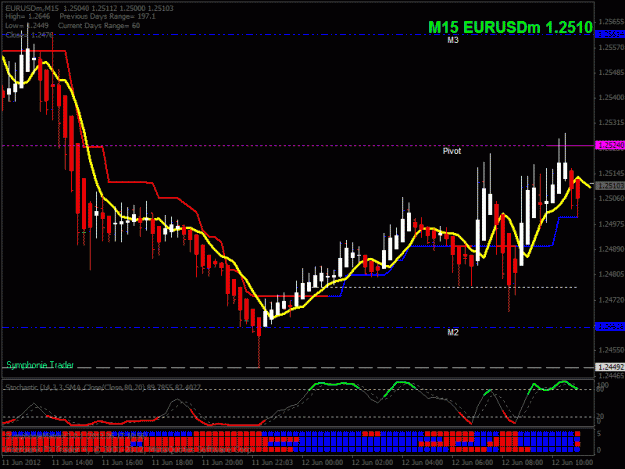This screenshot has width=625, height=469.
Task: Click the blue M3 price tag on axis
Action: [x=610, y=34]
